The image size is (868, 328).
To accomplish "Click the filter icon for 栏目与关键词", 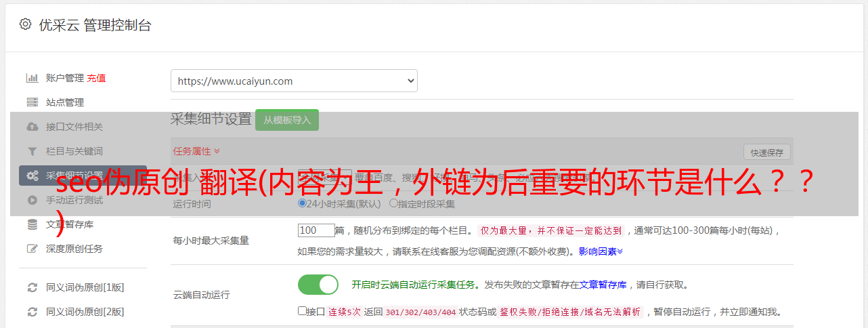I will click(x=32, y=151).
